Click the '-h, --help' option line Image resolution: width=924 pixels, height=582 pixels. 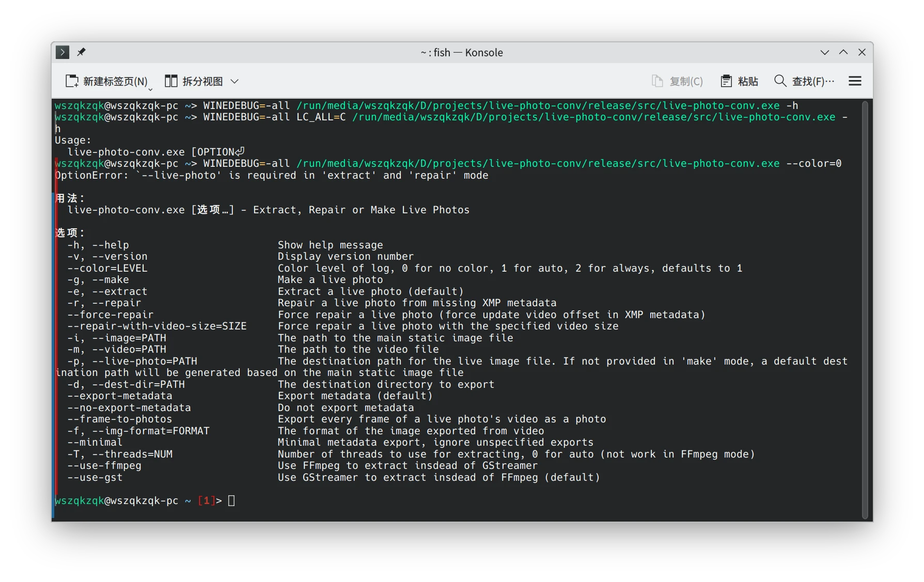pyautogui.click(x=98, y=245)
